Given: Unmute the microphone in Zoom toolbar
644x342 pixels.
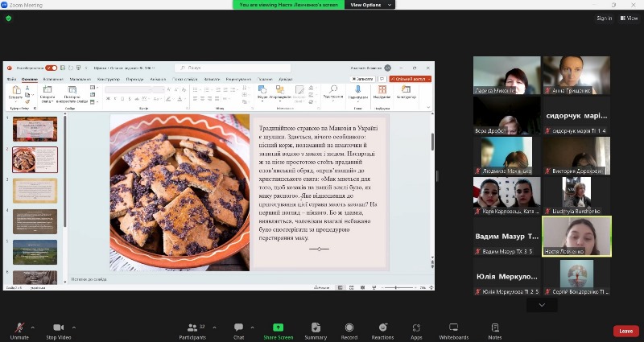Looking at the screenshot, I should (19, 330).
